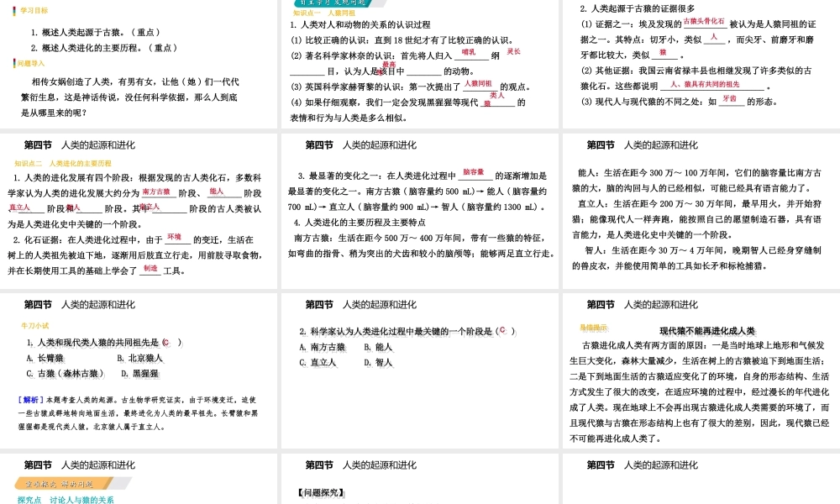Click the red fill-in answer 哺乳
The image size is (840, 504).
pyautogui.click(x=468, y=52)
